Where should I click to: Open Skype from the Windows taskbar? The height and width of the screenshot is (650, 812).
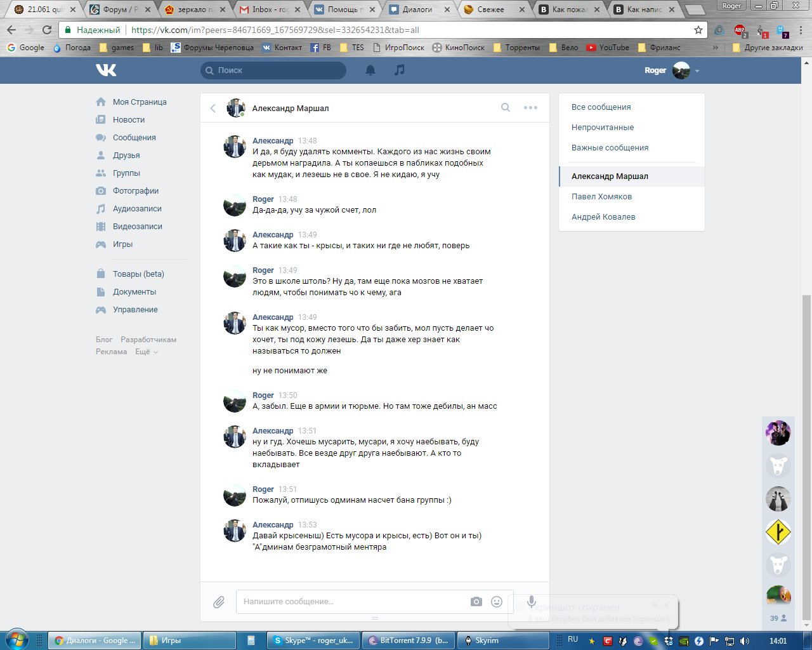click(x=314, y=640)
